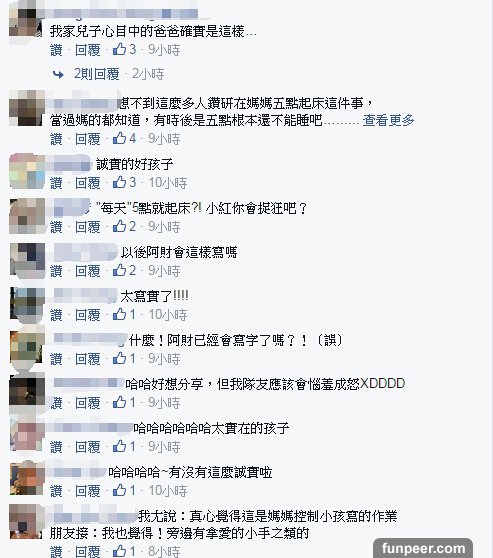Open the 9小時 timestamp under 以後阿財會這樣寫嗎
Viewport: 493px width, 558px height.
coord(164,271)
